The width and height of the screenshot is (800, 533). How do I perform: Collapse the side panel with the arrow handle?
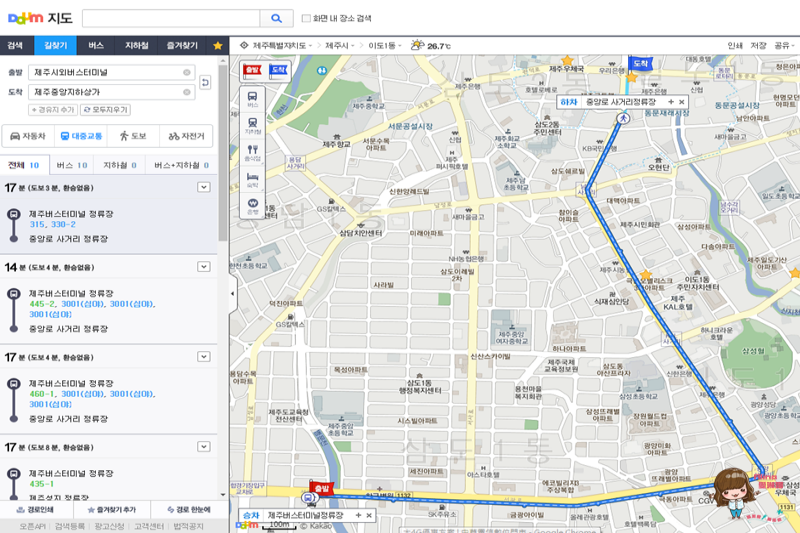233,294
